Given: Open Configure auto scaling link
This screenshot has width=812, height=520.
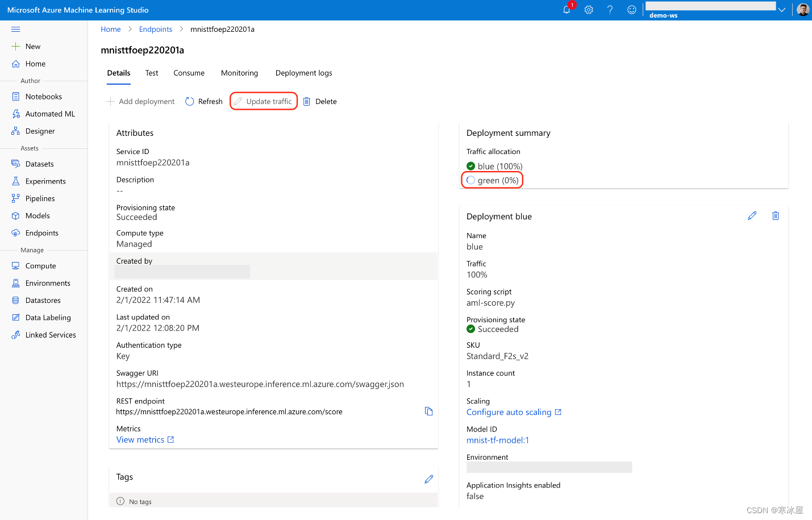Looking at the screenshot, I should click(514, 413).
